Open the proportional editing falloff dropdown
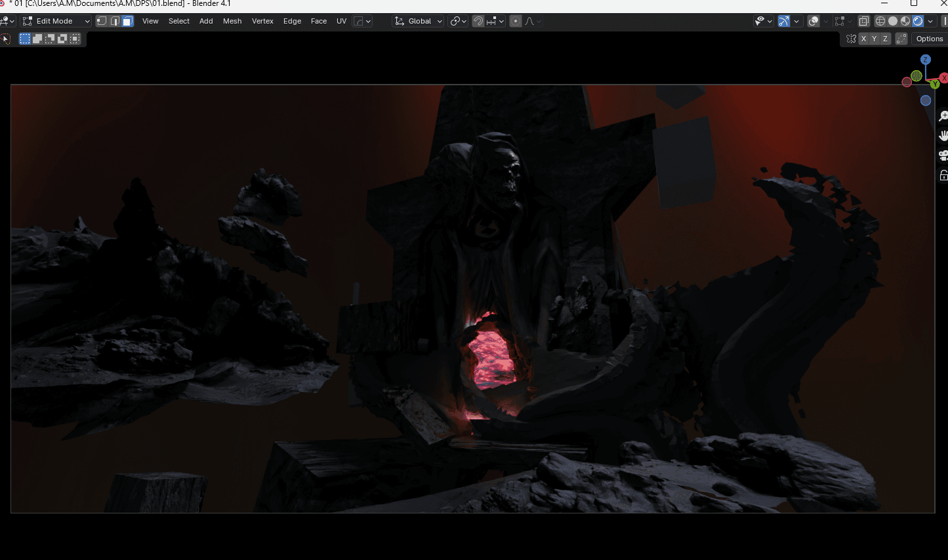948x560 pixels. tap(533, 21)
